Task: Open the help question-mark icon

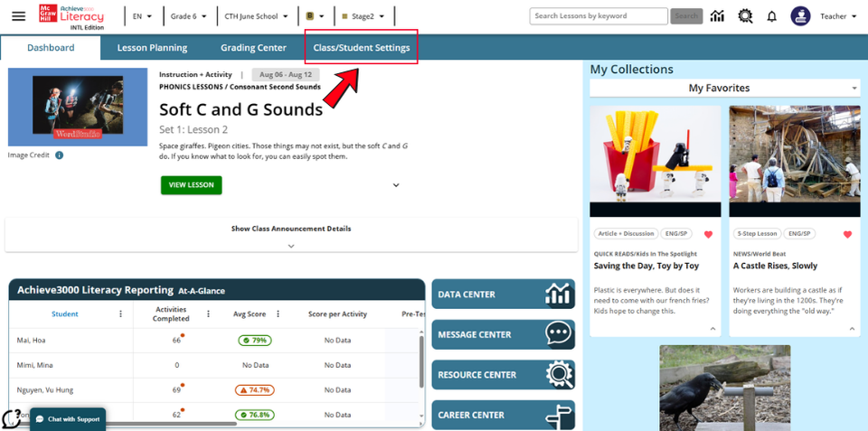Action: [11, 418]
